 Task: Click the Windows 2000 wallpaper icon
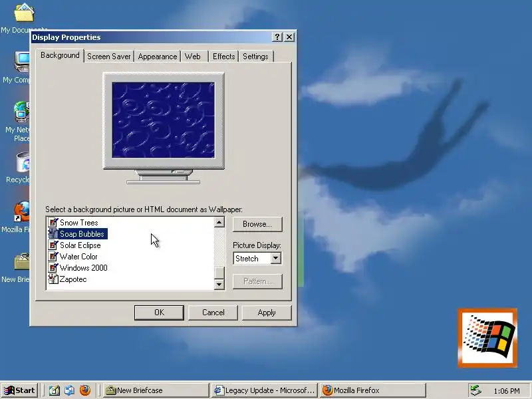[x=53, y=268]
